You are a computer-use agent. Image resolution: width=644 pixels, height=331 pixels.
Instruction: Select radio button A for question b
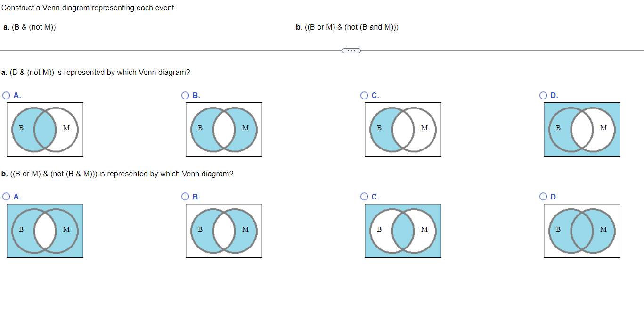[6, 196]
